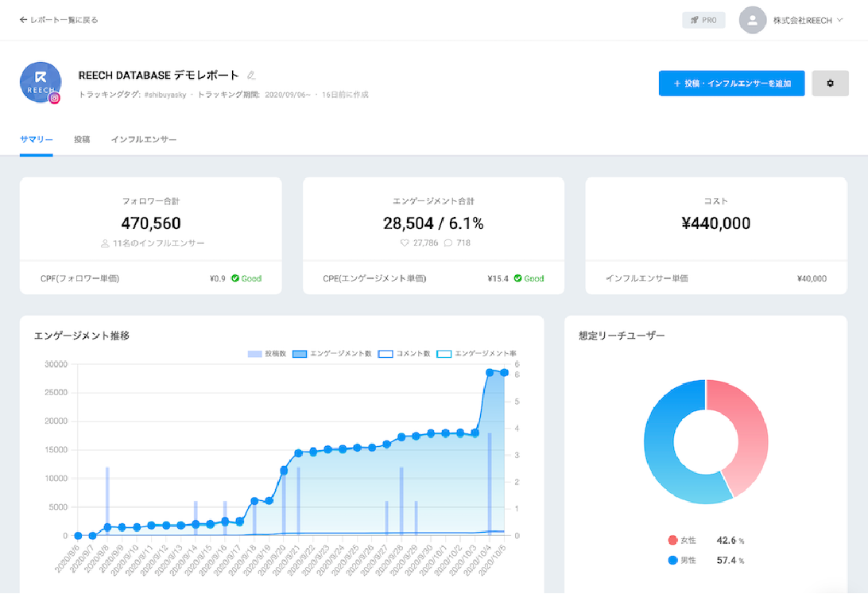Toggle the エンゲージメント数 legend series
The image size is (868, 594).
coord(332,354)
